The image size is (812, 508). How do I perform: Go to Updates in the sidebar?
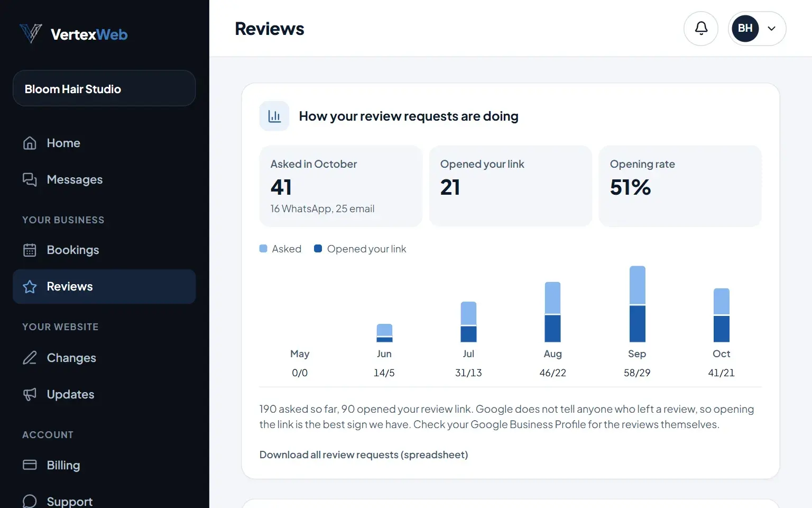click(104, 394)
